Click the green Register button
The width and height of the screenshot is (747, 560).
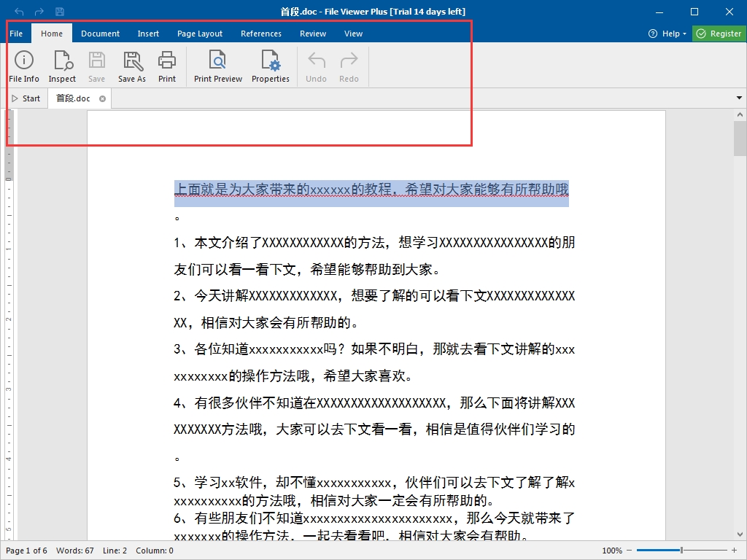[x=719, y=34]
